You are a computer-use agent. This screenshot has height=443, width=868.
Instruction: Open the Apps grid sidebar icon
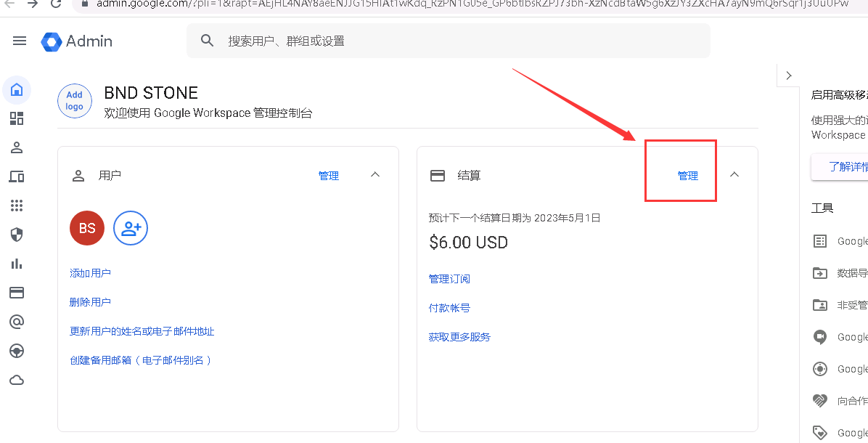click(x=17, y=206)
